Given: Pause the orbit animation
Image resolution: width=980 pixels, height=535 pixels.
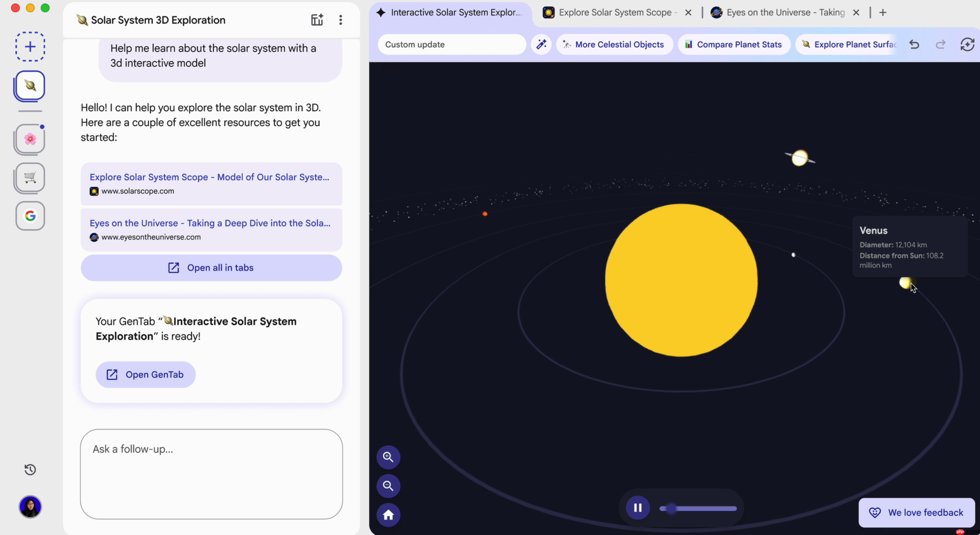Looking at the screenshot, I should 637,508.
